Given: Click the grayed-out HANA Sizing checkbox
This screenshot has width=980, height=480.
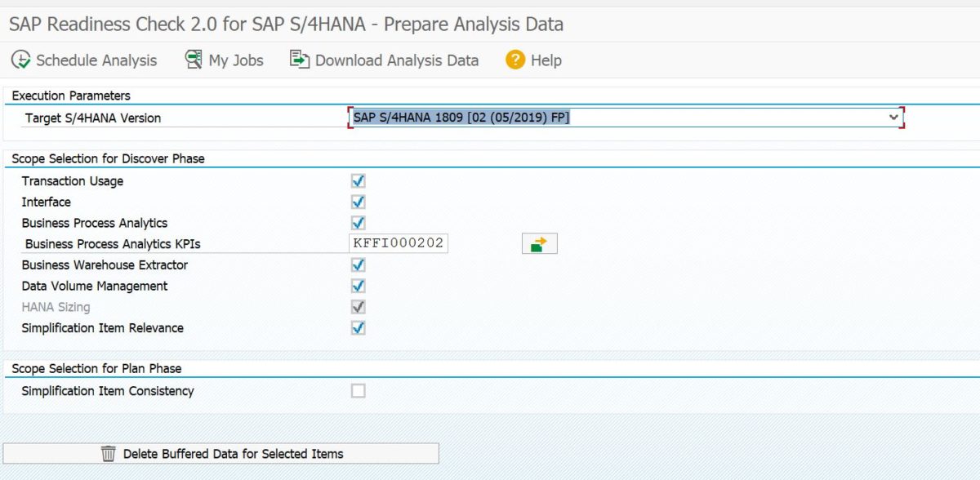Looking at the screenshot, I should pyautogui.click(x=356, y=307).
